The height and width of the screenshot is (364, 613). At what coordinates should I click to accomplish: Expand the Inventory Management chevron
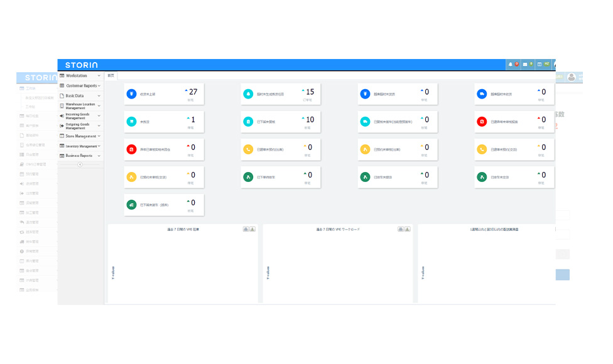(99, 146)
